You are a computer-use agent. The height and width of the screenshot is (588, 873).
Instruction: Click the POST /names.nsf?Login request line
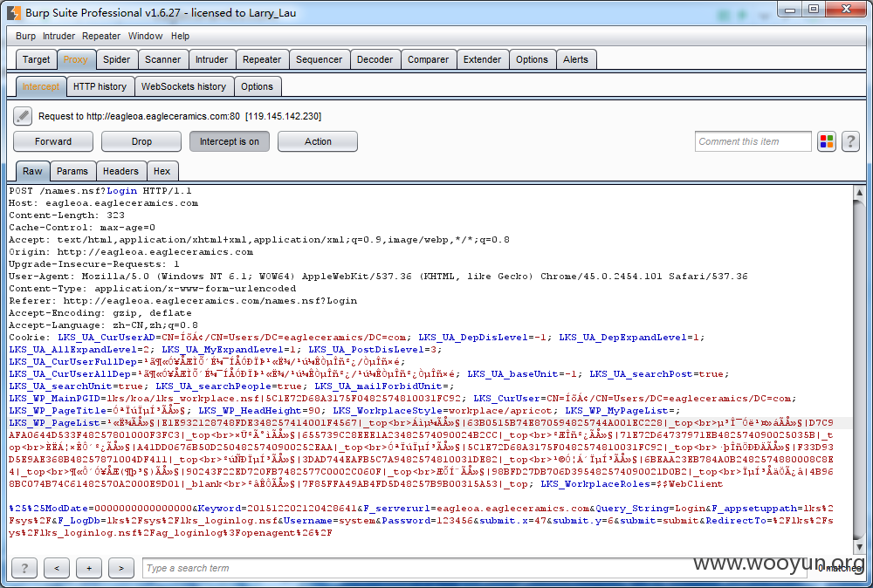click(100, 191)
